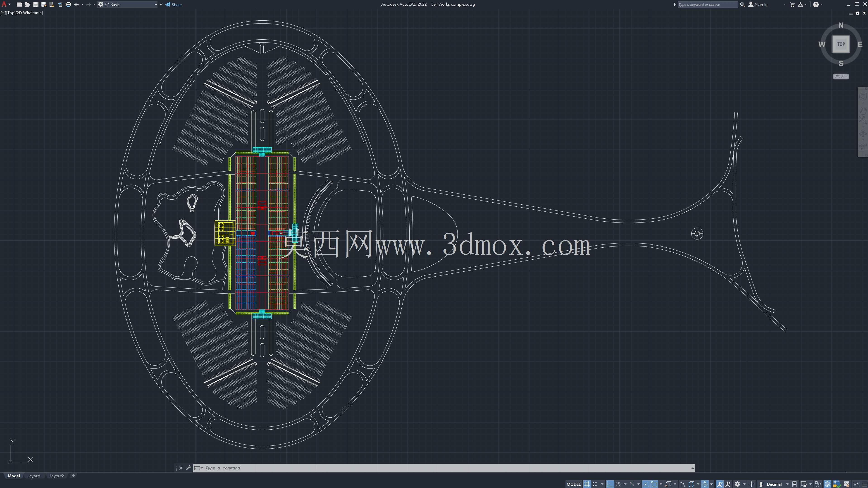Screen dimensions: 868x488
Task: Click Sign In
Action: 758,4
